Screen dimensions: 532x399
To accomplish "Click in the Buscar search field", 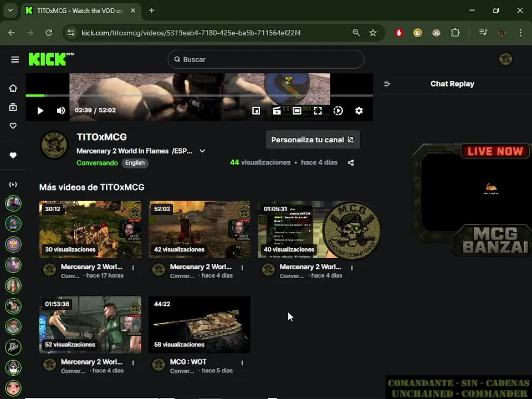I will (x=265, y=59).
